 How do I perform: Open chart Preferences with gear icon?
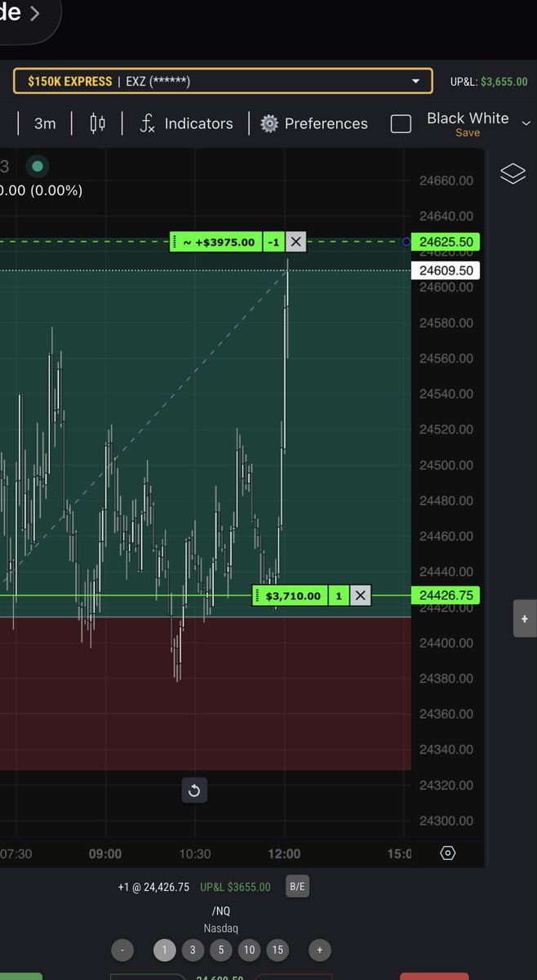tap(314, 123)
